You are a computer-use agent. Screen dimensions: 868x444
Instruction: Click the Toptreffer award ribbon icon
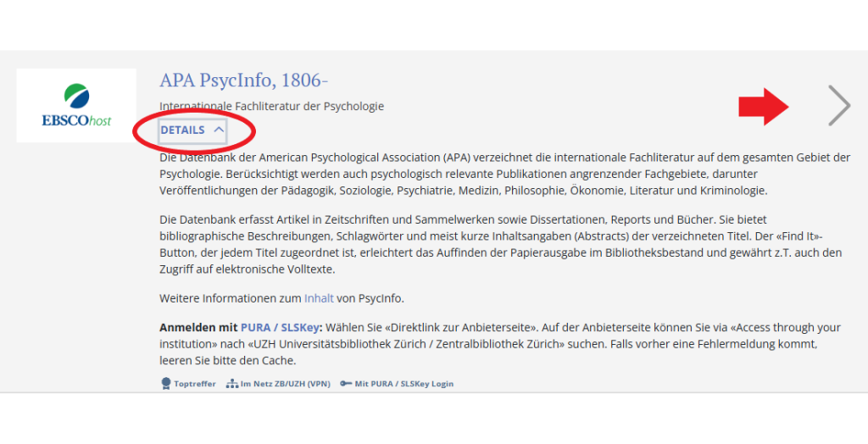coord(165,384)
